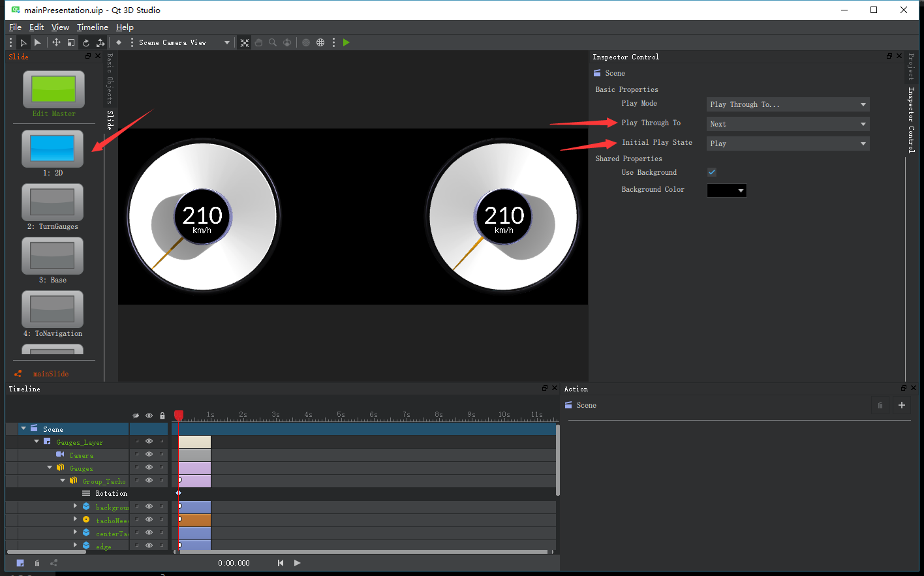This screenshot has height=576, width=924.
Task: Open the Play Mode dropdown
Action: (x=788, y=104)
